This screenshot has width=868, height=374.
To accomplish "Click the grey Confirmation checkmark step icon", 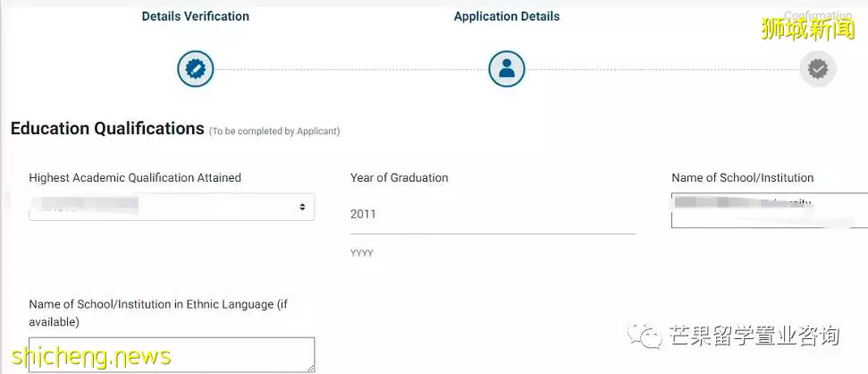I will [818, 69].
